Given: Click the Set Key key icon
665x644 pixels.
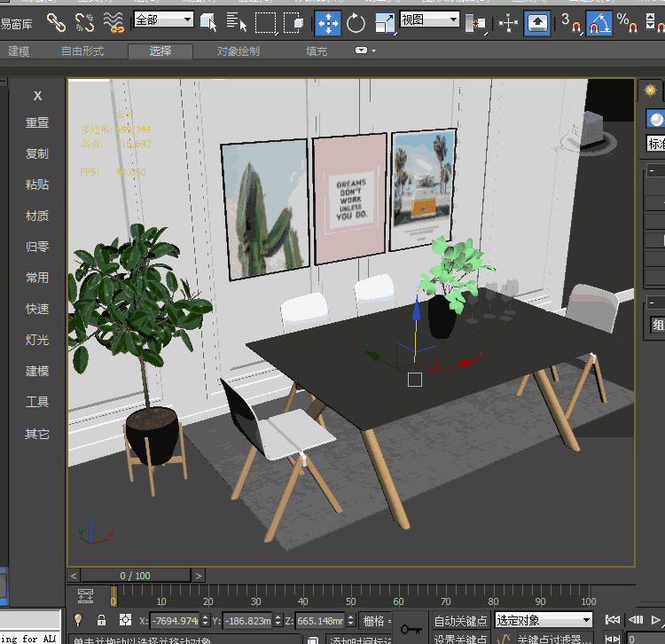Looking at the screenshot, I should (x=411, y=629).
